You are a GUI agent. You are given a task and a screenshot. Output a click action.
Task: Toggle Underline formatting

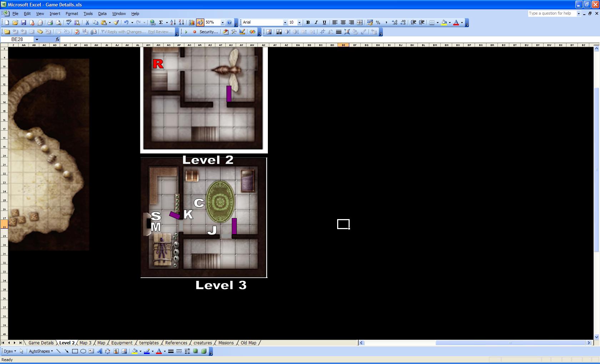tap(324, 22)
